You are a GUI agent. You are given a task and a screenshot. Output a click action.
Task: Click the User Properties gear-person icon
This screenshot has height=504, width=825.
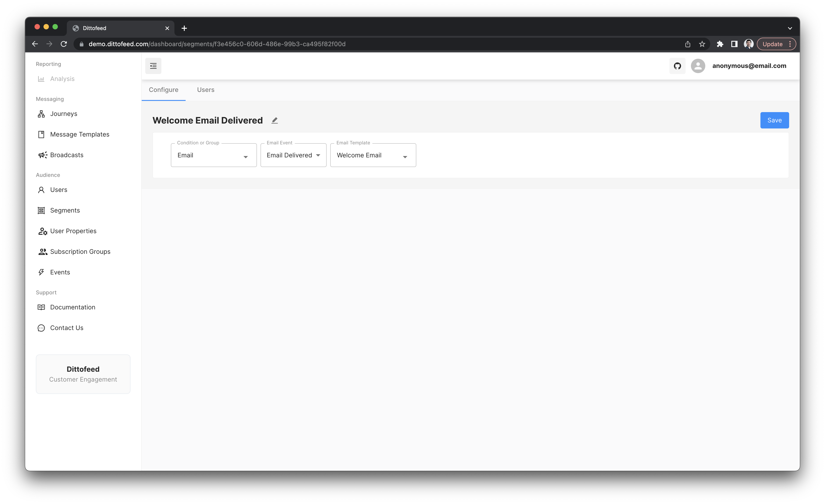tap(43, 231)
